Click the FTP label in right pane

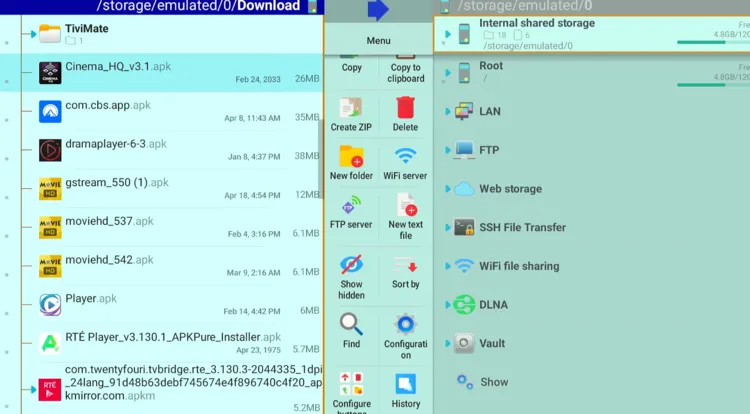(489, 150)
